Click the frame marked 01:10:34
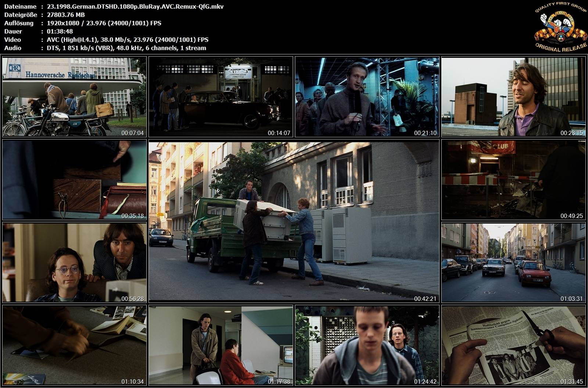The width and height of the screenshot is (588, 388). coord(74,345)
